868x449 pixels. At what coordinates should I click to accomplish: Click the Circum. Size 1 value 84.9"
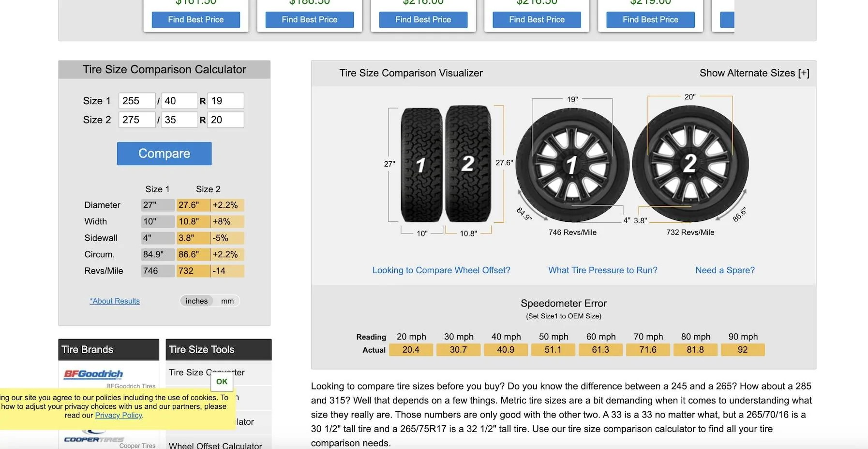tap(158, 255)
